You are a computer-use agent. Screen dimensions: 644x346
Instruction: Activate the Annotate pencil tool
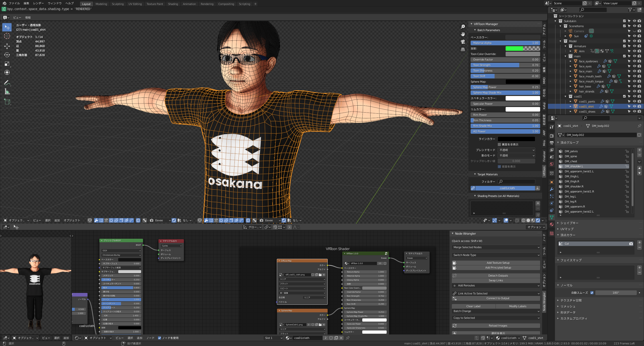(x=7, y=83)
